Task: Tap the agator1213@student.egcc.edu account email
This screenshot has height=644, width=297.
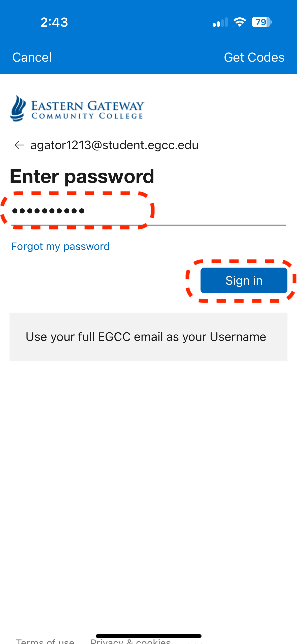Action: 114,145
